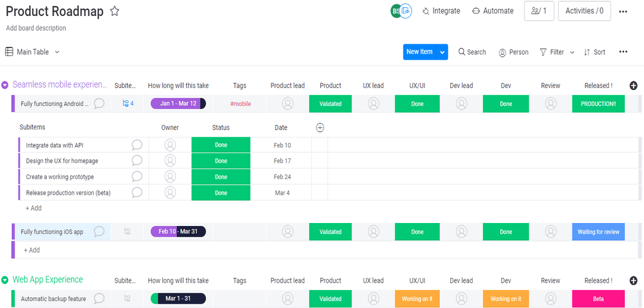Viewport: 644px width, 308px height.
Task: Click the members invite button
Action: [x=539, y=11]
